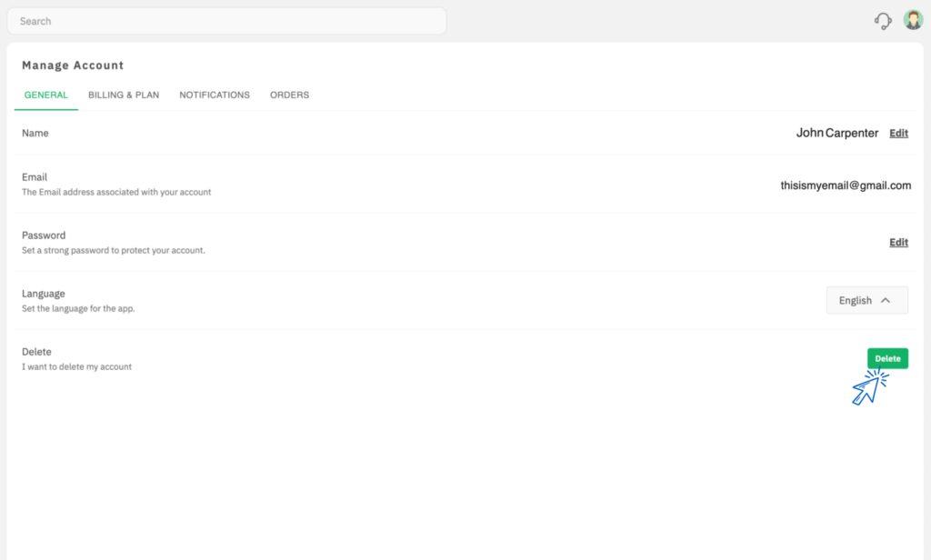Select the ORDERS tab

point(289,95)
